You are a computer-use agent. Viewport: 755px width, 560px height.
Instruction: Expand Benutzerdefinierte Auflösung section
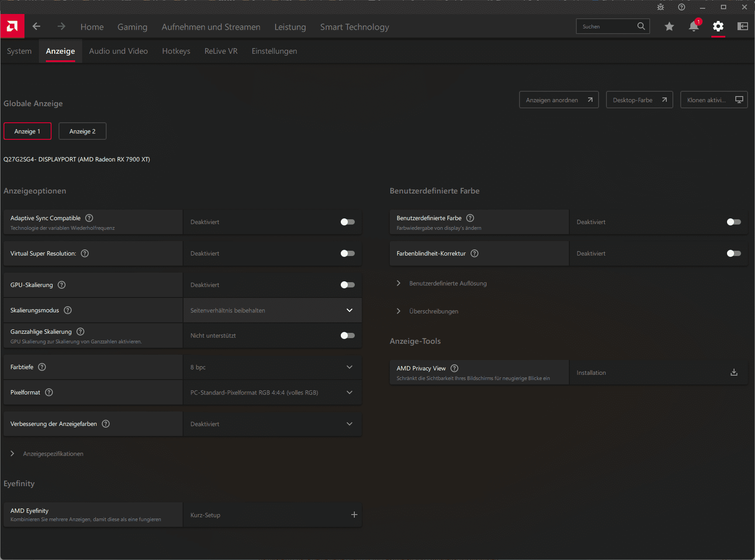(x=442, y=283)
